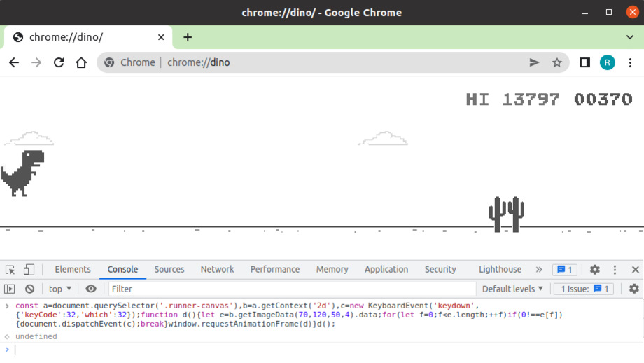
Task: Click the address bar URL chrome://dino
Action: point(199,62)
